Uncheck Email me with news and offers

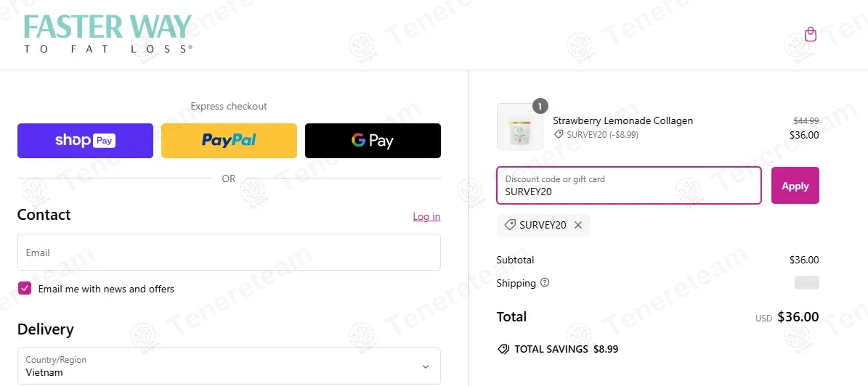click(25, 289)
